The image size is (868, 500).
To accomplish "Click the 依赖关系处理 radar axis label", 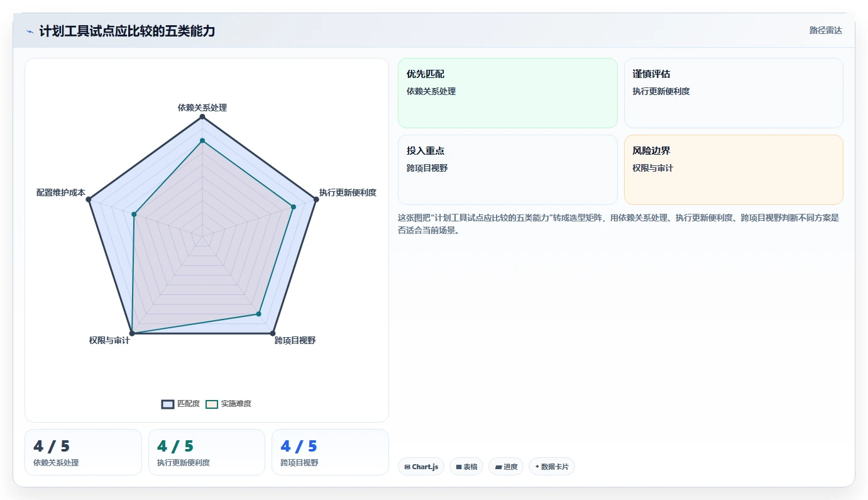I will click(x=202, y=108).
